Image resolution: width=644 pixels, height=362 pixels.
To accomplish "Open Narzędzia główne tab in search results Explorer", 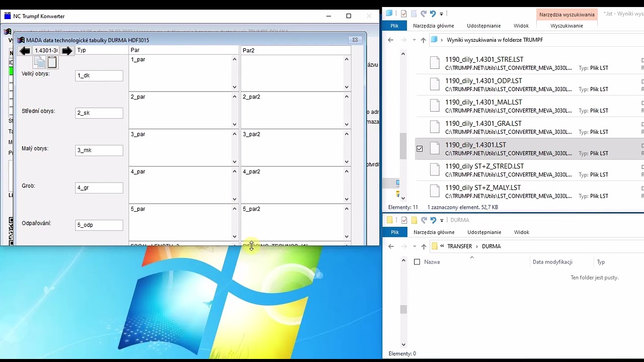I will 434,26.
